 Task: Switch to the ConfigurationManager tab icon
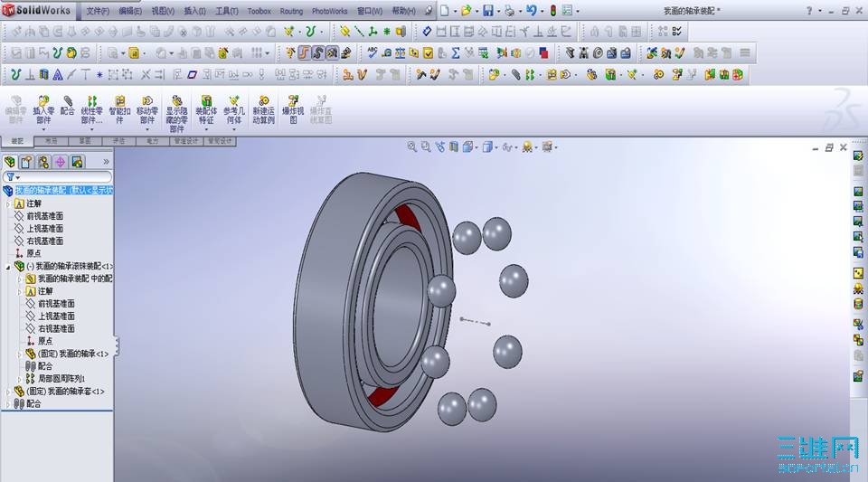43,162
